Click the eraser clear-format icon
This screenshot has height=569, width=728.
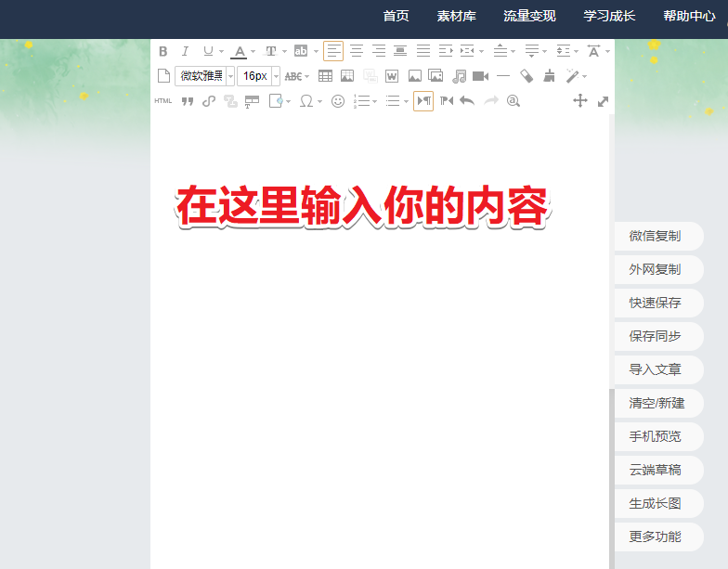[x=526, y=76]
